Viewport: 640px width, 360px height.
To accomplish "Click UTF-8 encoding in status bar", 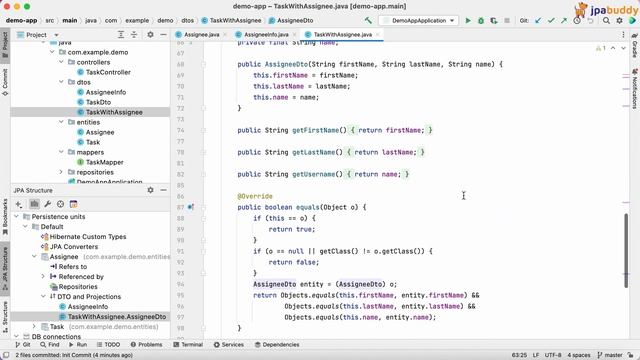I will pos(553,355).
